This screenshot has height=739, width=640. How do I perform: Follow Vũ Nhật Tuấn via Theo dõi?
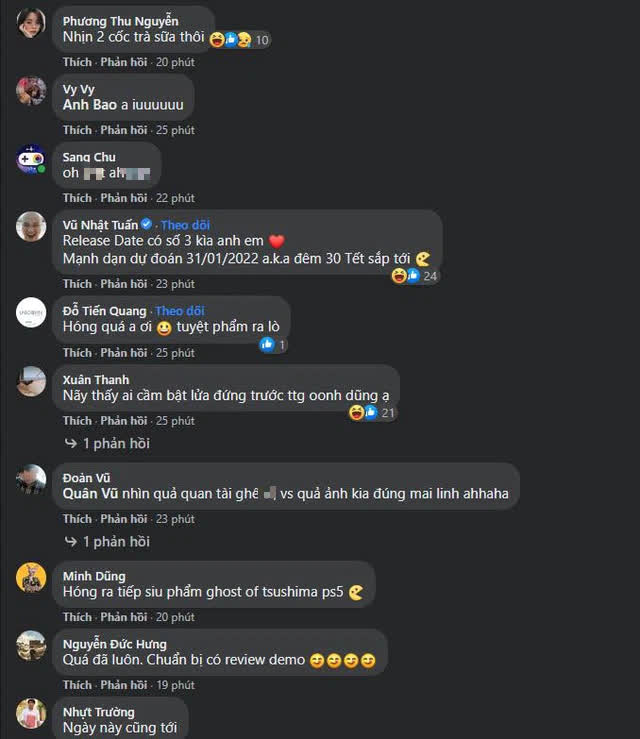[185, 225]
